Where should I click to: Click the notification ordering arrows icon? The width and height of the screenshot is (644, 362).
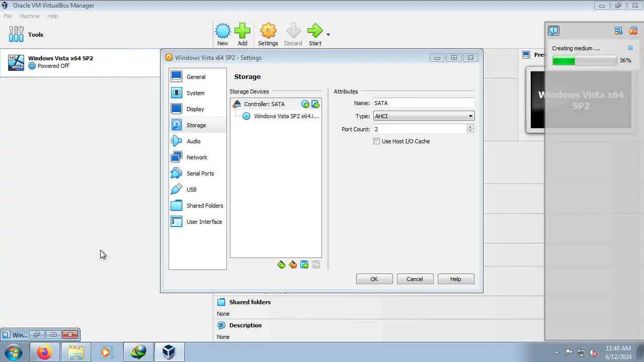tap(618, 31)
